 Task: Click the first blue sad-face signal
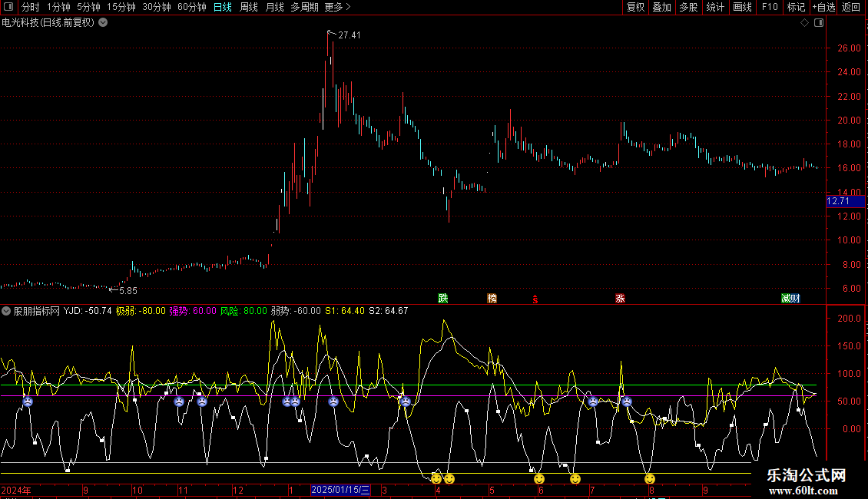[28, 402]
